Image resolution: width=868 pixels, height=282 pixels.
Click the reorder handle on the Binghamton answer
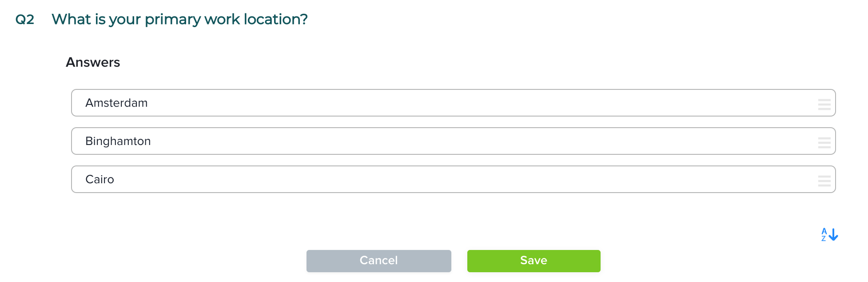[x=824, y=143]
